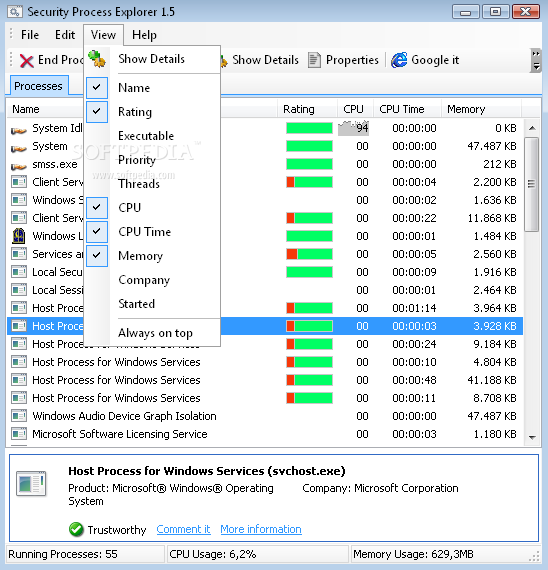
Task: Click the scroll up arrow of process list
Action: [x=532, y=128]
